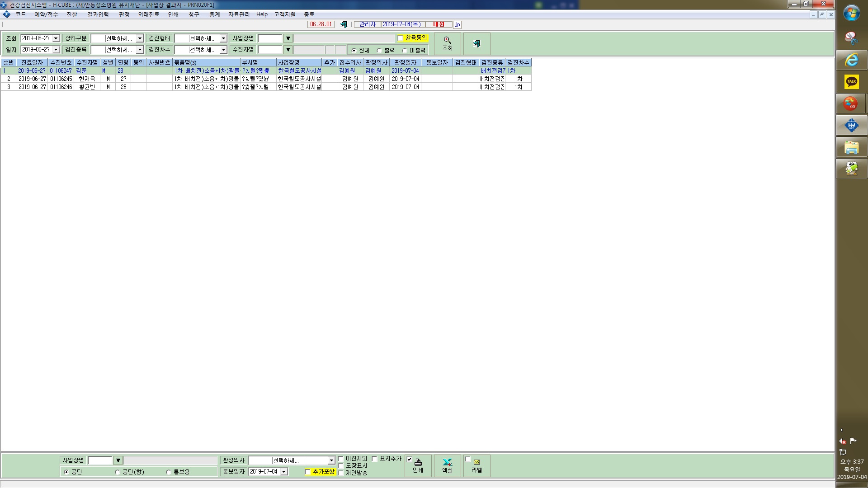Export list with the 엑셀 icon
The height and width of the screenshot is (488, 868).
point(447,466)
